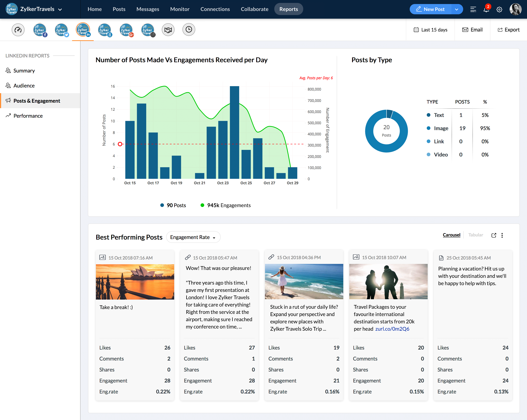Go to the Monitor tab

(180, 9)
